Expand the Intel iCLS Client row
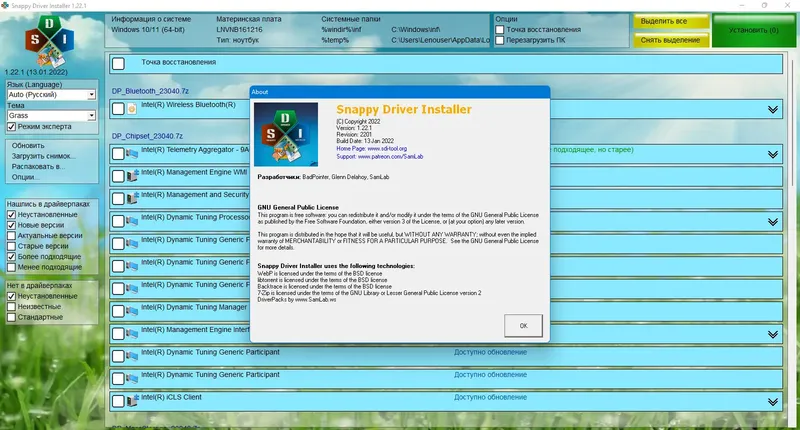 click(772, 402)
